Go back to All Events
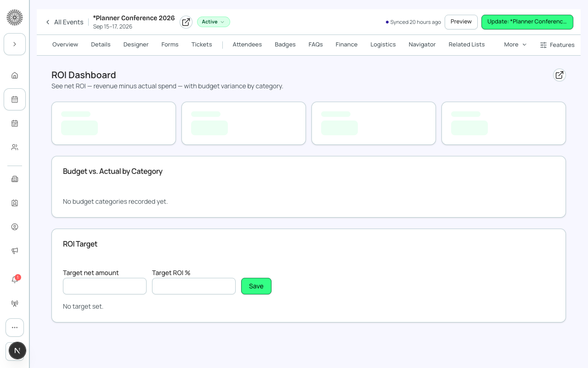 coord(64,22)
